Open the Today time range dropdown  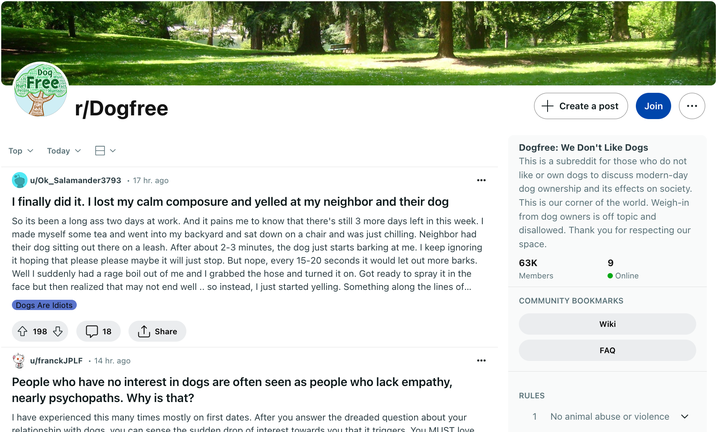(x=65, y=151)
